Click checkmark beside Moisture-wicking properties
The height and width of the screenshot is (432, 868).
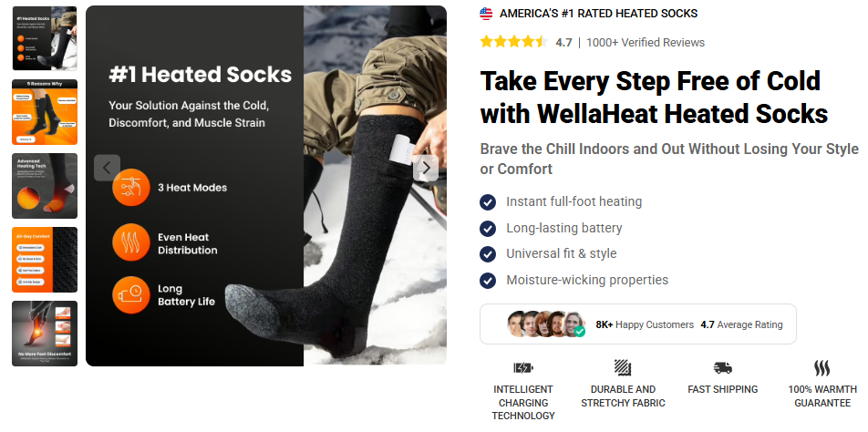[488, 281]
